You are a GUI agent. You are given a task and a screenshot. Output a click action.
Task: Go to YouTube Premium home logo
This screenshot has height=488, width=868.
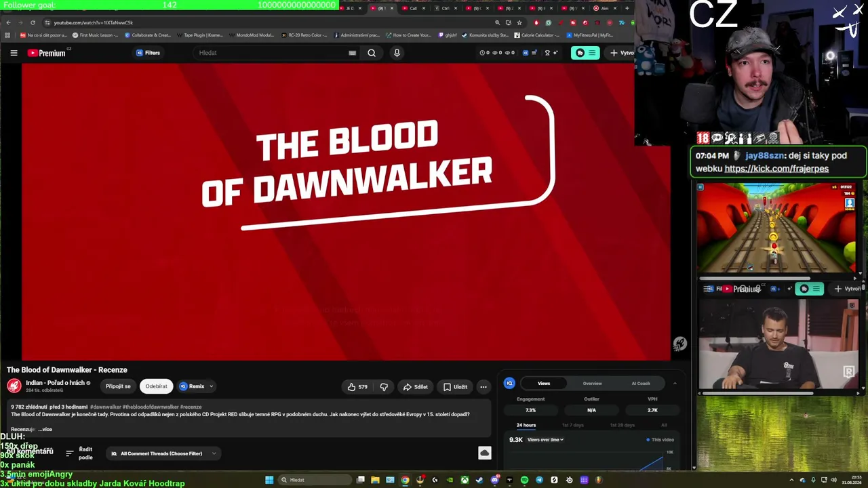[47, 53]
